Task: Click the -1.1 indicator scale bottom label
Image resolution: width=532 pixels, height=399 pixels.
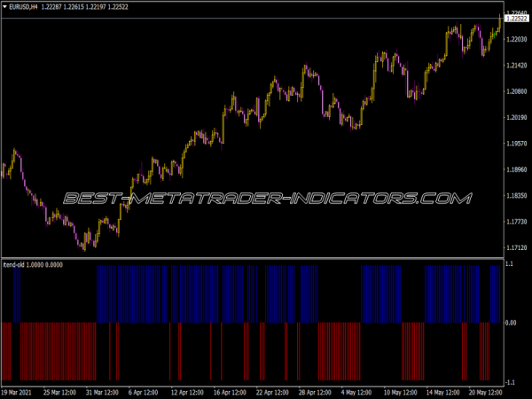Action: tap(510, 381)
